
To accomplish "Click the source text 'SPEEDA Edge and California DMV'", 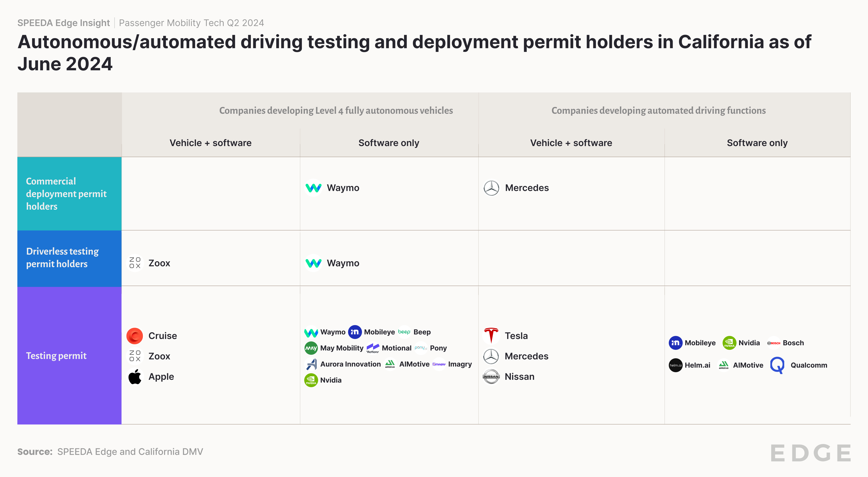I will pyautogui.click(x=130, y=452).
